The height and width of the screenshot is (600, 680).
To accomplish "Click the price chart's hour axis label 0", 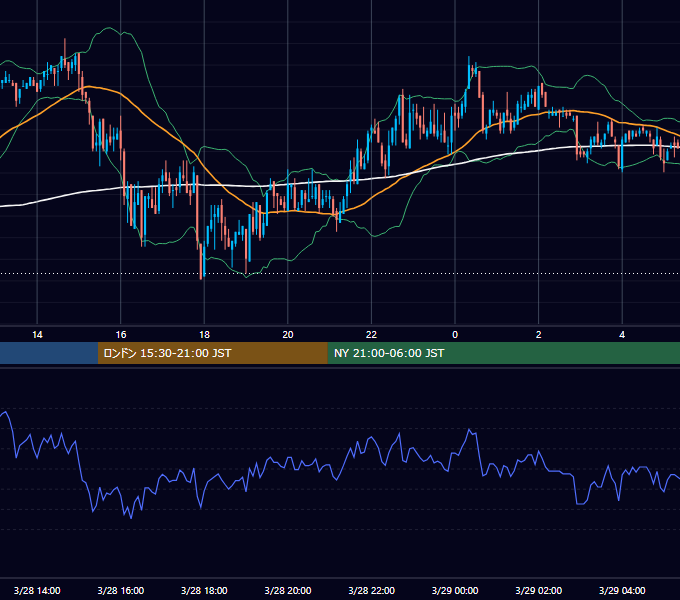I will tap(455, 335).
